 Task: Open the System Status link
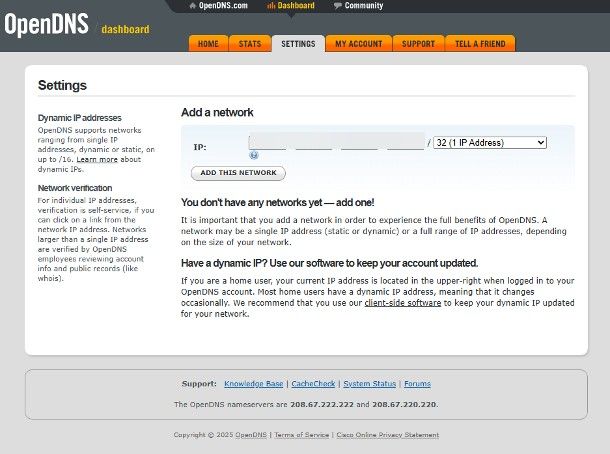click(x=370, y=384)
